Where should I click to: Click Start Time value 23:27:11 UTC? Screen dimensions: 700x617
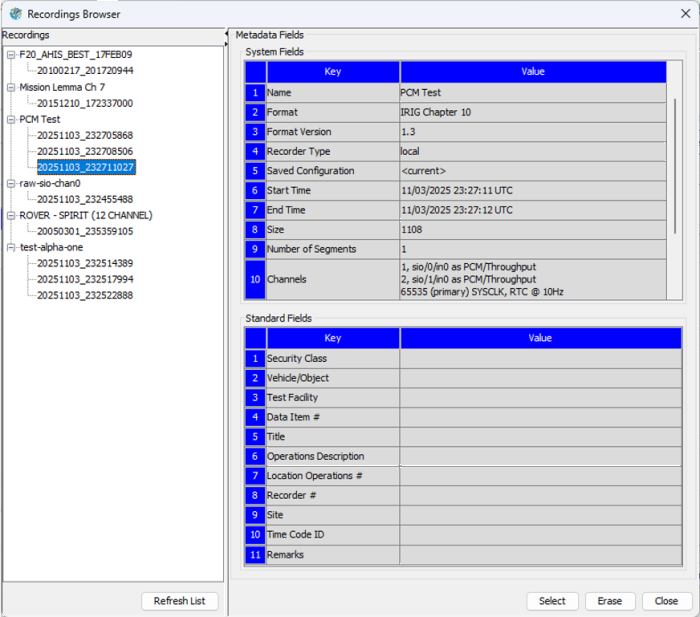click(533, 191)
